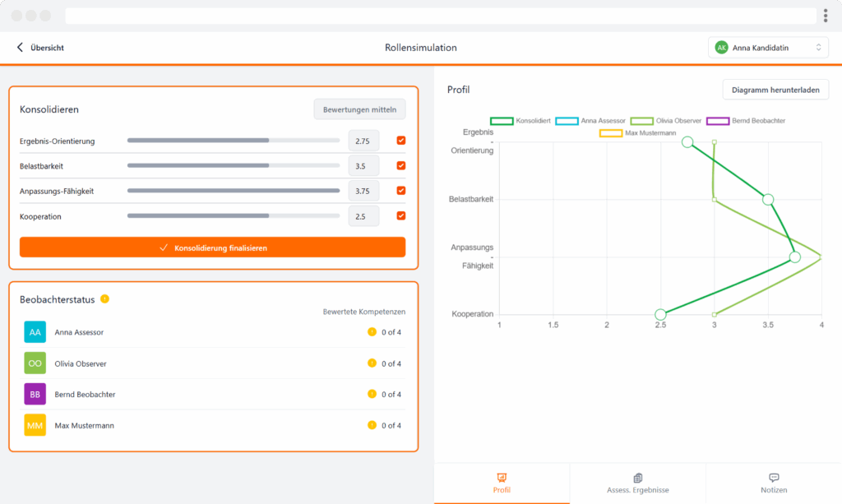This screenshot has width=842, height=504.
Task: Click Max Mustermann's MM avatar
Action: point(35,425)
